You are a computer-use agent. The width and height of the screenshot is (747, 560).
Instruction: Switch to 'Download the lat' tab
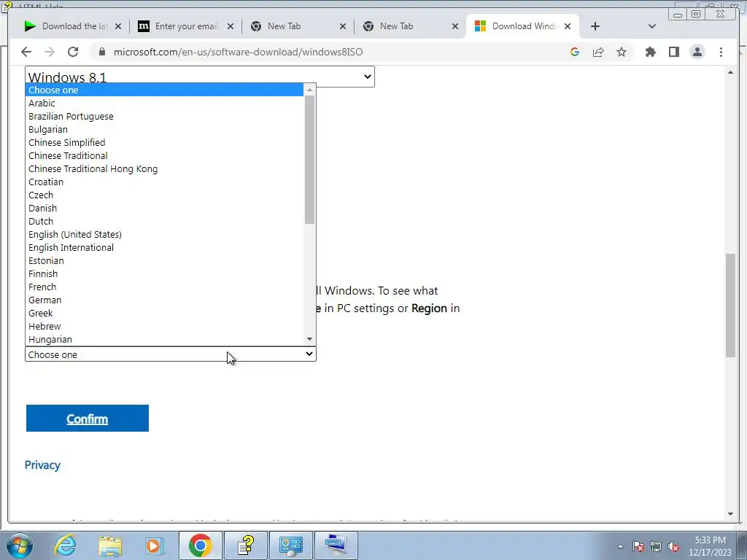74,26
